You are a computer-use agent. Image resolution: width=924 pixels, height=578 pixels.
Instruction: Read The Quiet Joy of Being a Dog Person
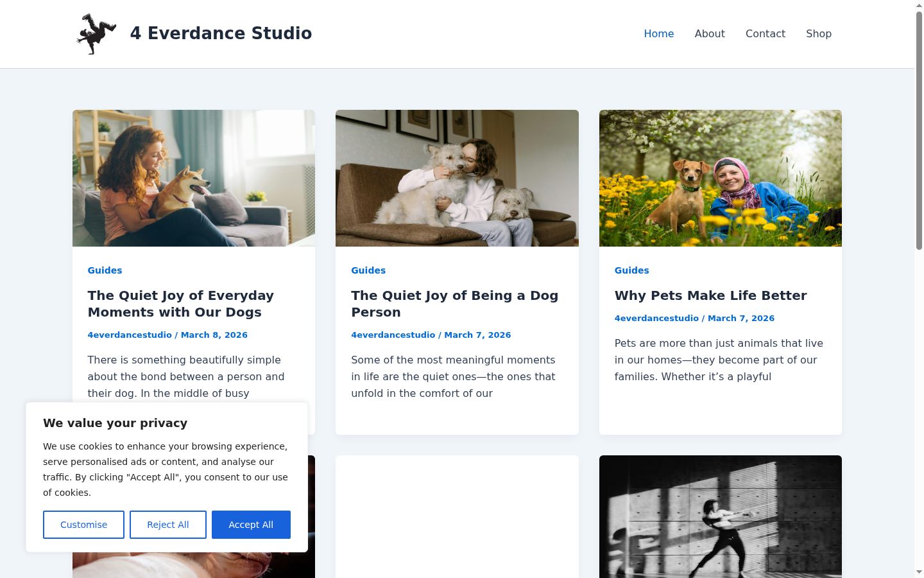pos(454,304)
